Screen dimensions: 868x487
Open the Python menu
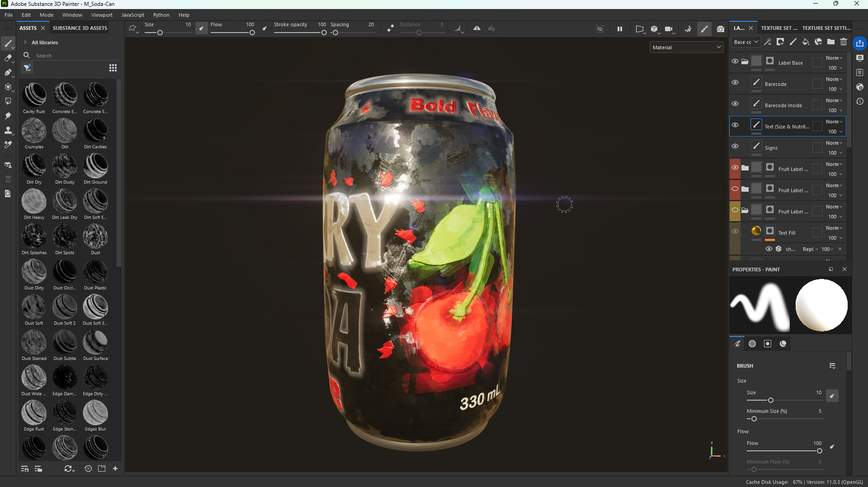(161, 14)
